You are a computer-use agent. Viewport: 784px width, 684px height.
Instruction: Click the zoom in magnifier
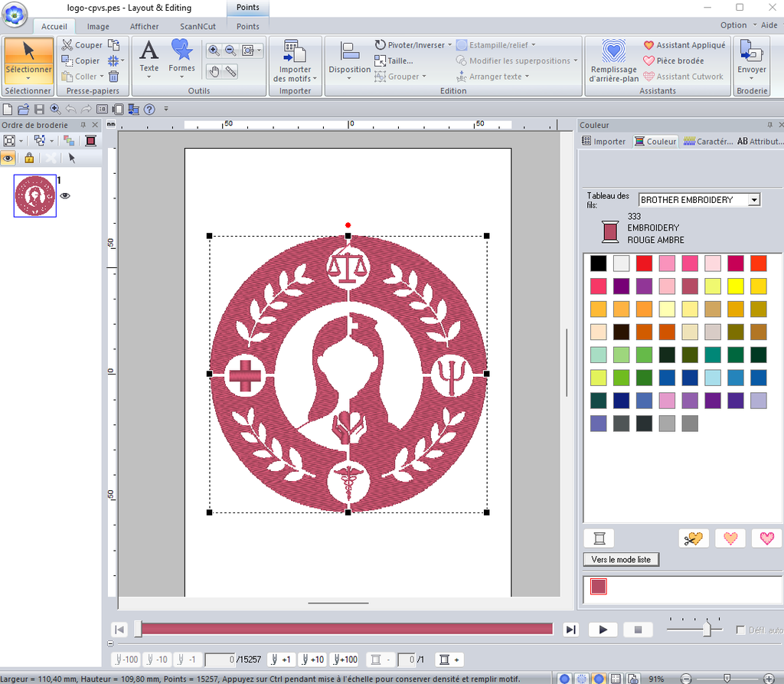tap(214, 51)
